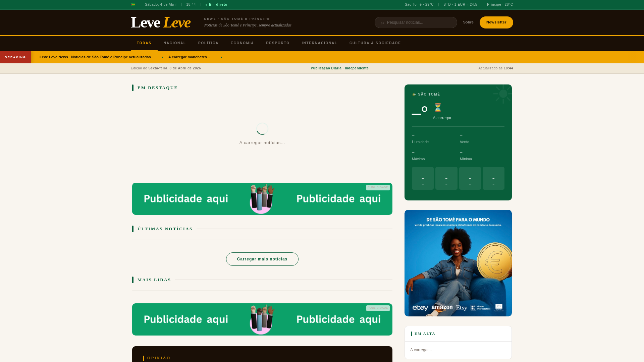The width and height of the screenshot is (644, 362).
Task: Click the Mínima weather label
Action: [466, 159]
